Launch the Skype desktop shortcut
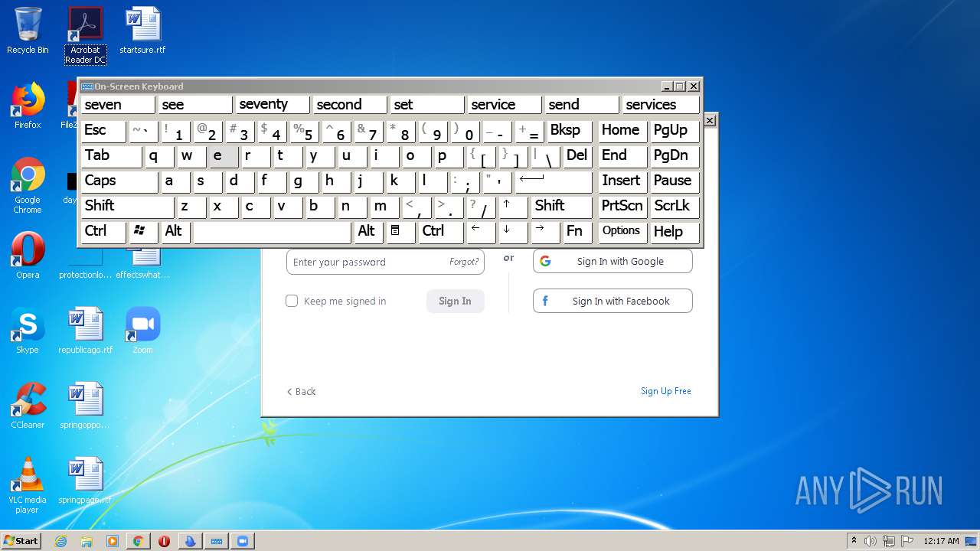Image resolution: width=980 pixels, height=551 pixels. click(x=28, y=331)
